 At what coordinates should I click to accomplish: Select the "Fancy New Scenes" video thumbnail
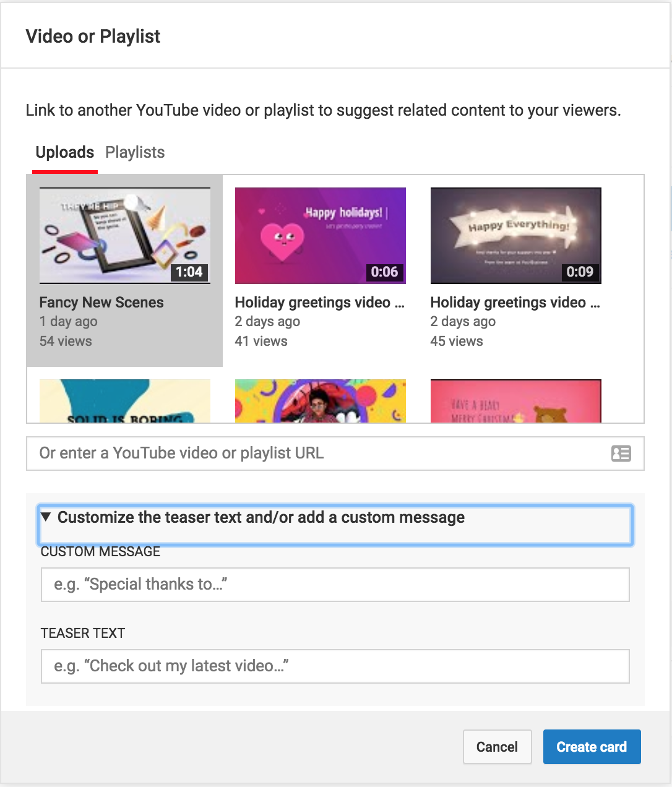click(x=124, y=236)
